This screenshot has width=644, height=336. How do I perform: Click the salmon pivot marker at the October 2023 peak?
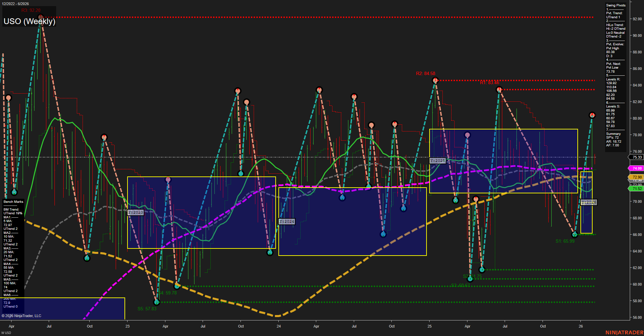click(x=237, y=91)
